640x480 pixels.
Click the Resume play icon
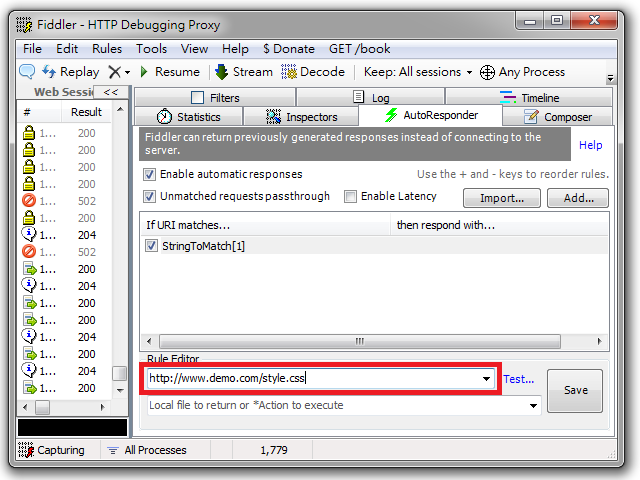click(x=144, y=72)
